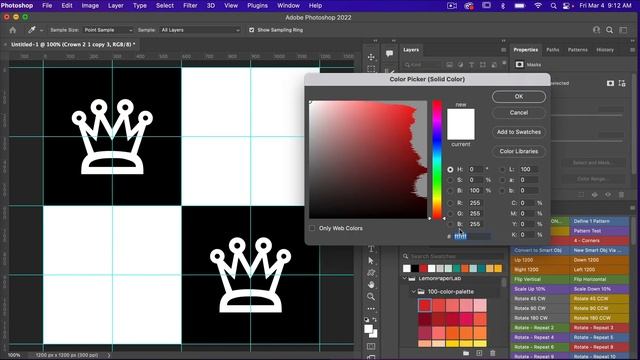Add a vector mask in Properties
The width and height of the screenshot is (640, 360).
pyautogui.click(x=622, y=83)
